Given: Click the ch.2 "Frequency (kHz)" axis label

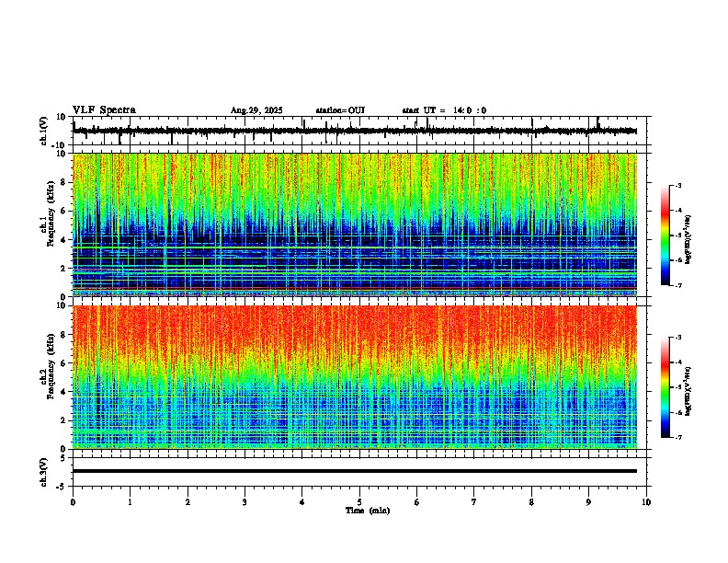Looking at the screenshot, I should (51, 366).
